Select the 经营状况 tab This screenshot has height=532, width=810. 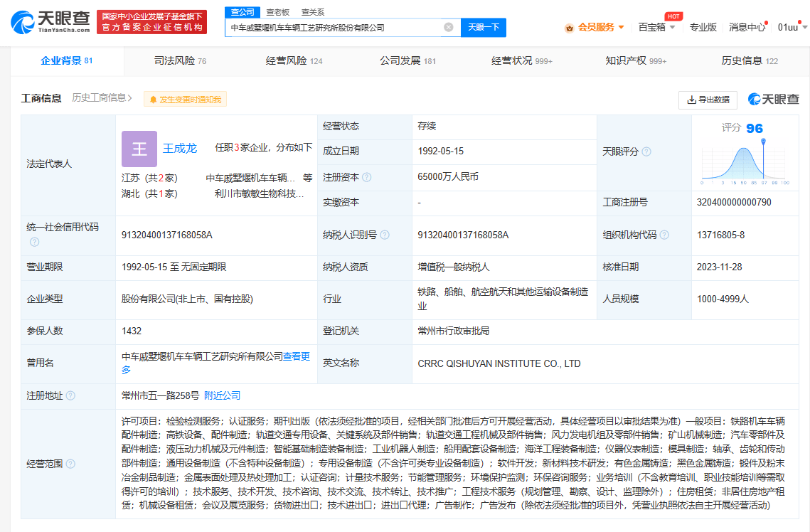(522, 61)
